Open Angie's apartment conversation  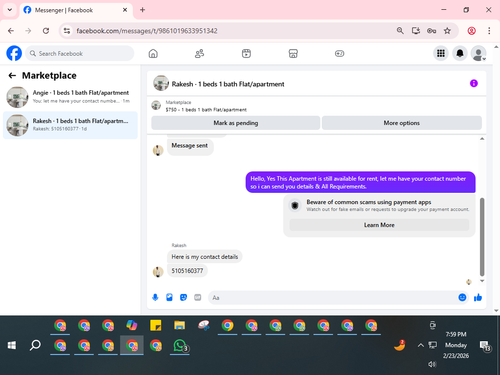(x=70, y=97)
